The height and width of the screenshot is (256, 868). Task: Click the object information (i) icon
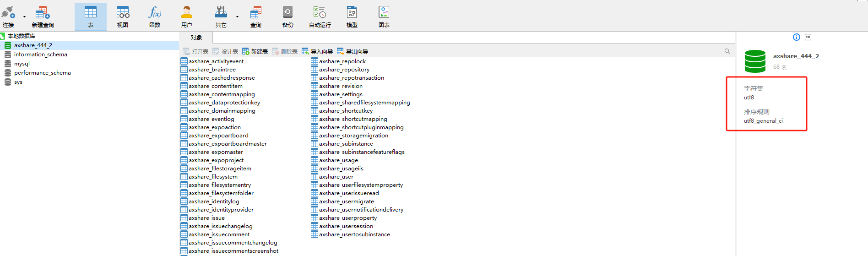tap(796, 37)
